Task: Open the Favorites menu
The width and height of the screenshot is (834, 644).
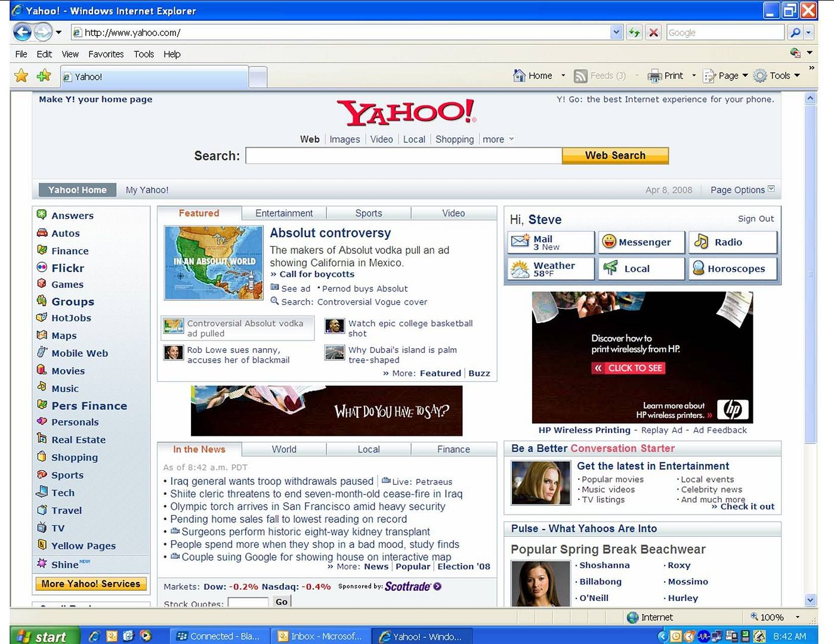Action: (x=106, y=54)
